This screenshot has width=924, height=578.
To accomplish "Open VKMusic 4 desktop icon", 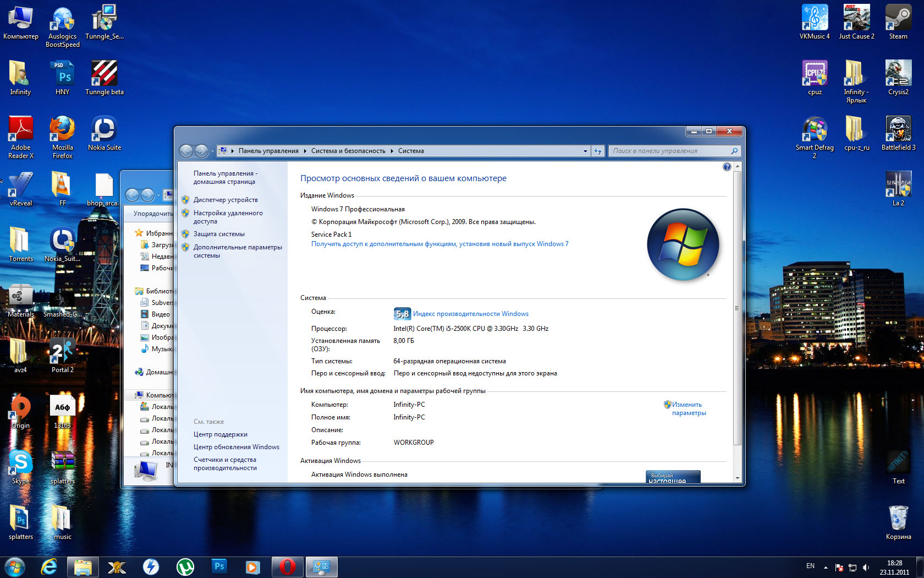I will (815, 22).
